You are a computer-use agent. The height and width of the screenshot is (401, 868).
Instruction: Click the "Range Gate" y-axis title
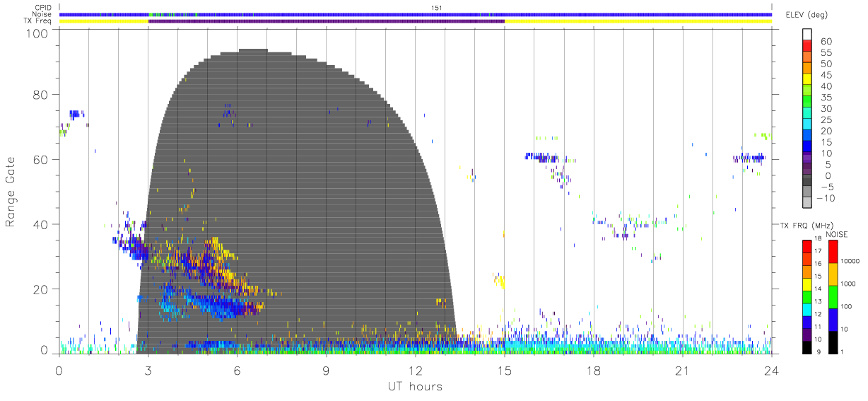pyautogui.click(x=11, y=192)
